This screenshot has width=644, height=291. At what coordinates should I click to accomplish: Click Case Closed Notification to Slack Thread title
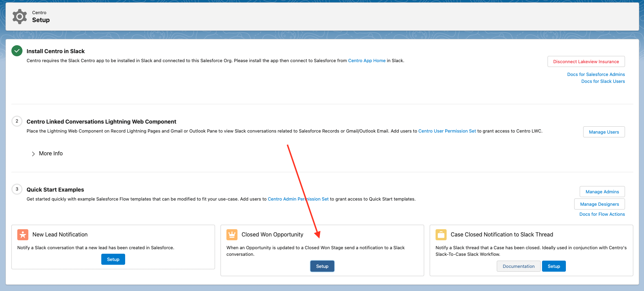[502, 234]
